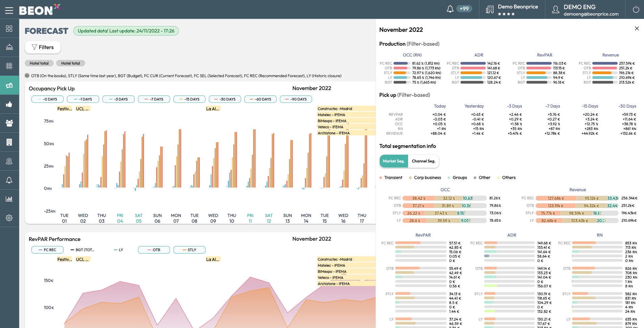This screenshot has height=328, width=644.
Task: Click the Today column header in Pick up
Action: tap(440, 106)
